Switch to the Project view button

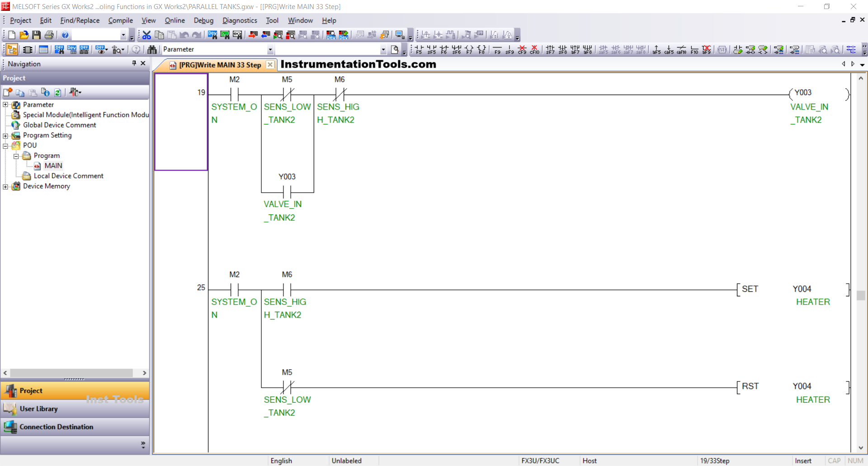[75, 390]
